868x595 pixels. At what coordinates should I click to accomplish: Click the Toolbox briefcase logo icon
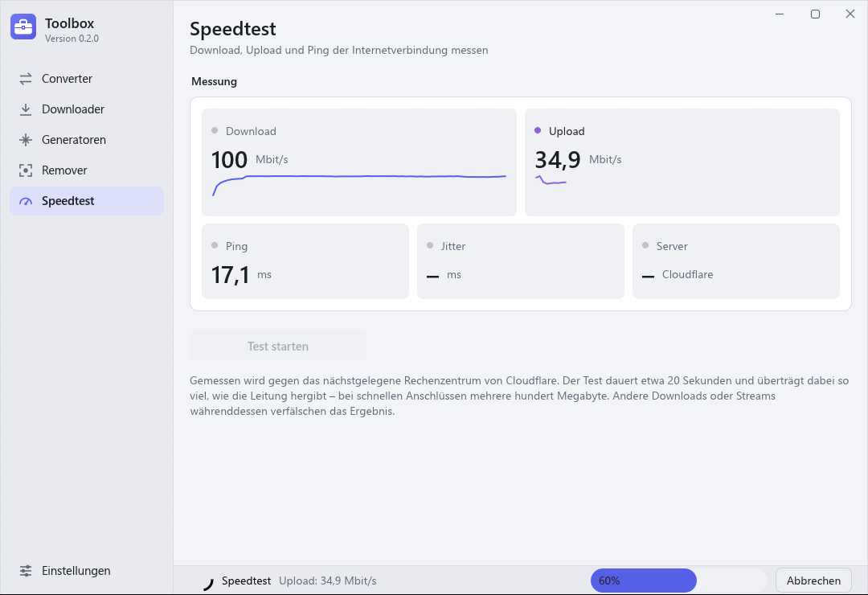(23, 27)
